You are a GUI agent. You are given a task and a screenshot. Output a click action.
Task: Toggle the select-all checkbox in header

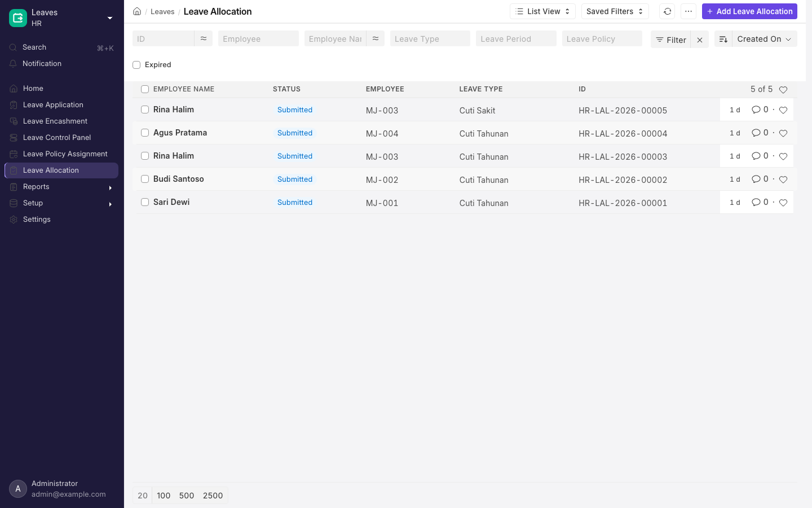tap(145, 89)
